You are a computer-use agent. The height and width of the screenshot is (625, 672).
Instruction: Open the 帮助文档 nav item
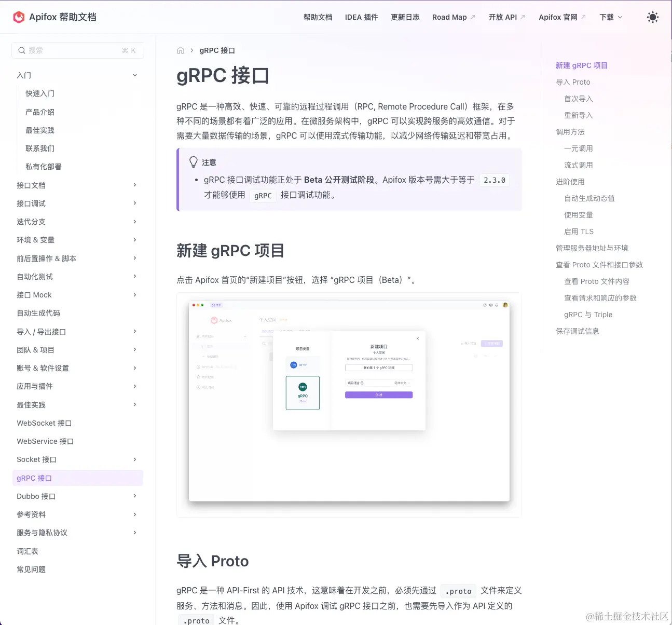318,17
